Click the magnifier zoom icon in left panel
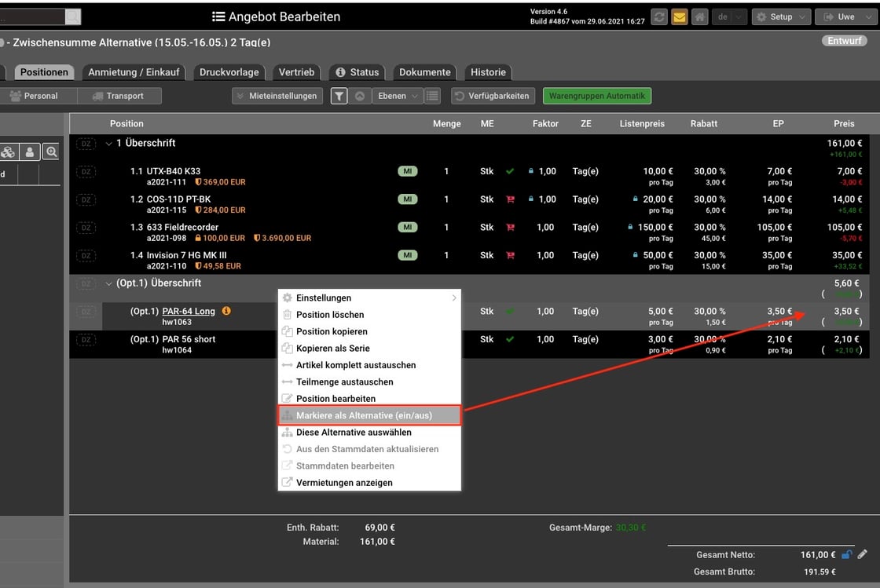Viewport: 880px width, 588px height. (51, 152)
